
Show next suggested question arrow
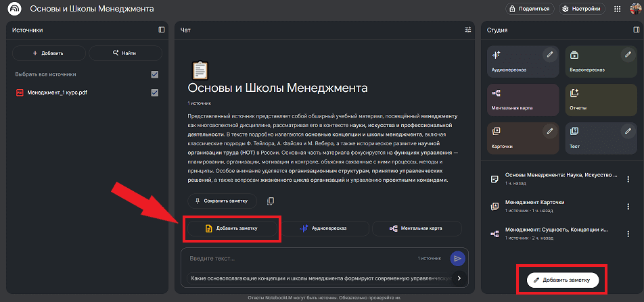[459, 278]
